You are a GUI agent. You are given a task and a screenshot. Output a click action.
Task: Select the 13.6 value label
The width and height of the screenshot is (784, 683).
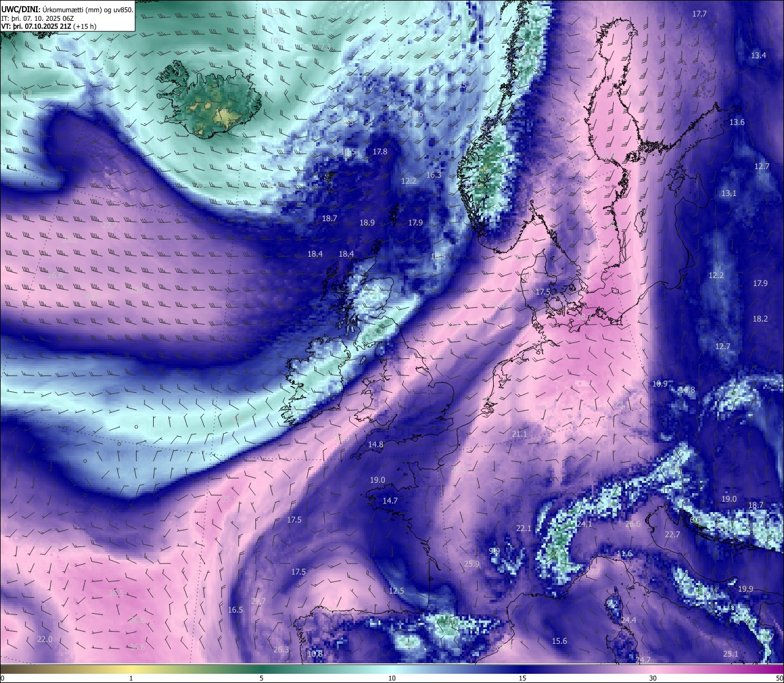(737, 122)
